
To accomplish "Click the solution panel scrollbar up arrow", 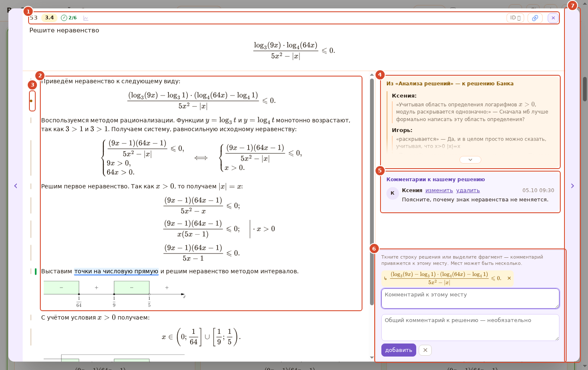I will (372, 75).
